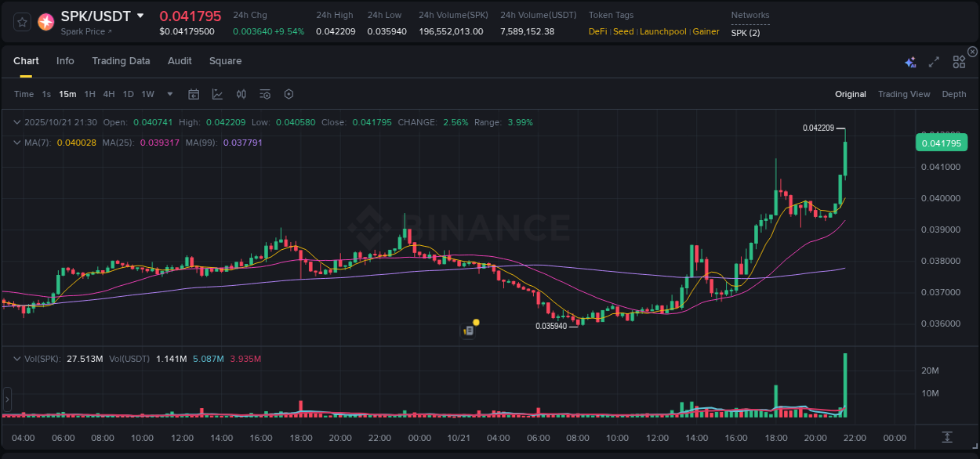
Task: Open the indicator list settings icon
Action: (265, 94)
